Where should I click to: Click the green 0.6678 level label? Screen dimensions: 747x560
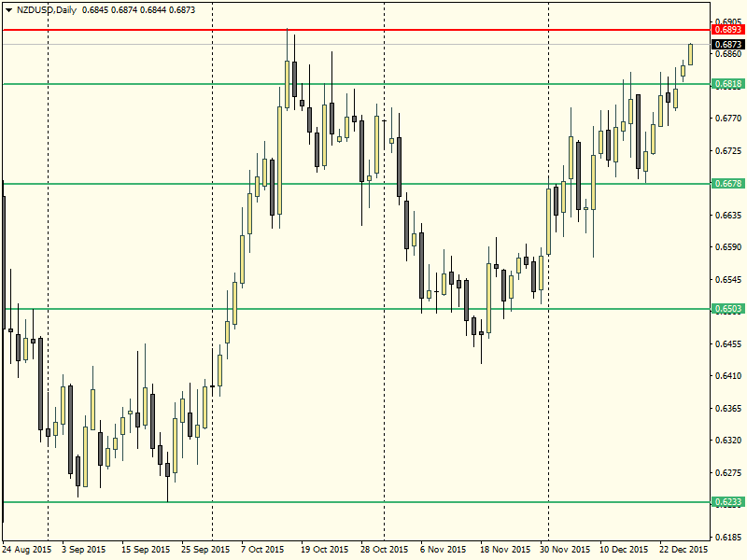[727, 183]
